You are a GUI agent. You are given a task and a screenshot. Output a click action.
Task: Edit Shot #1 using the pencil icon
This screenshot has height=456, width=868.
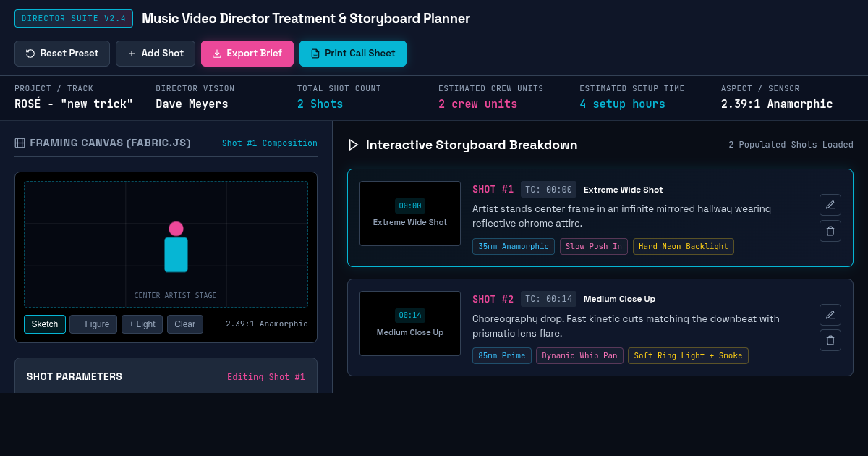(830, 205)
